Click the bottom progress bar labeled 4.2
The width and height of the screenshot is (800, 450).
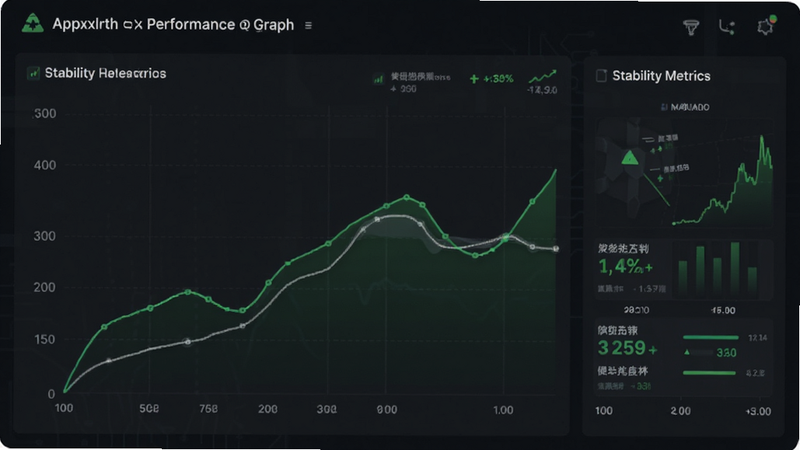pyautogui.click(x=709, y=373)
